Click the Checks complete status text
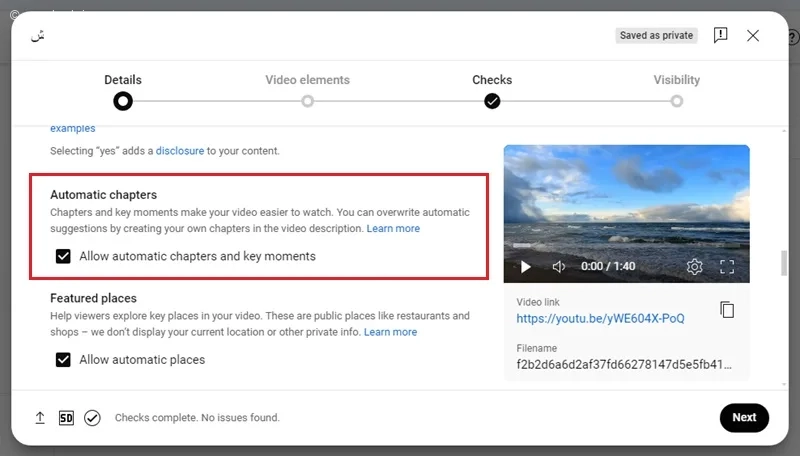The height and width of the screenshot is (456, 800). point(197,418)
